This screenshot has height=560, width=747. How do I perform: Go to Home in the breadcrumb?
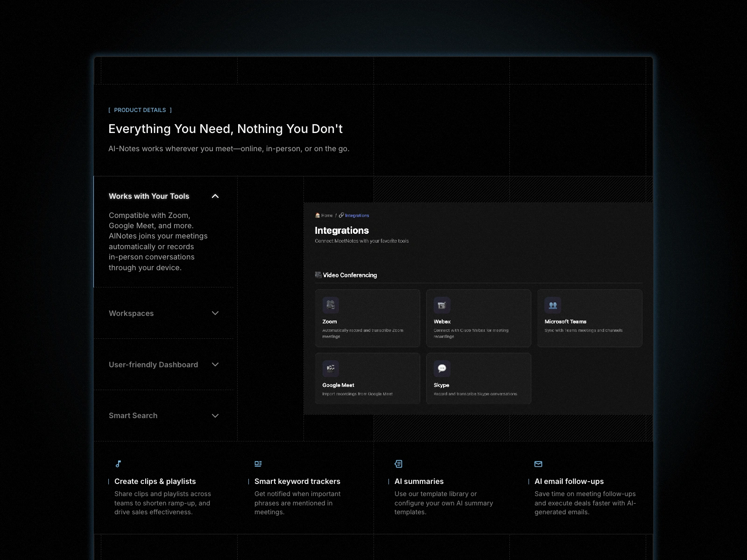(x=327, y=216)
